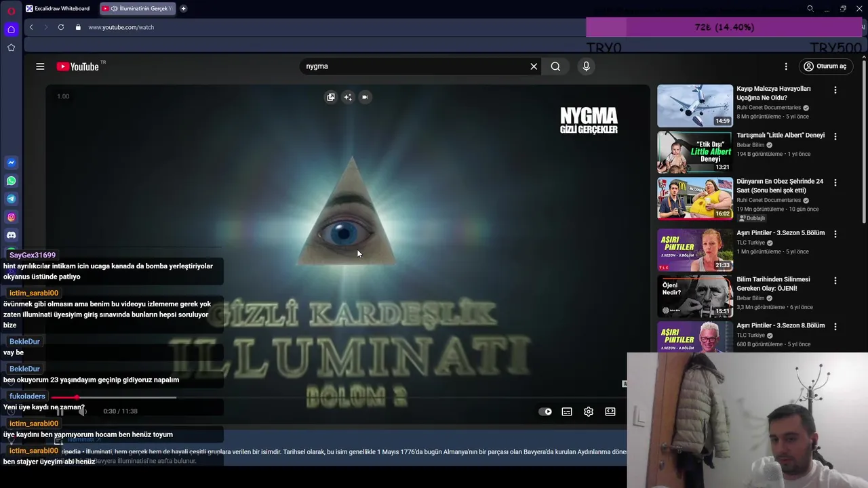
Task: Switch the player to theater mode
Action: click(x=610, y=411)
